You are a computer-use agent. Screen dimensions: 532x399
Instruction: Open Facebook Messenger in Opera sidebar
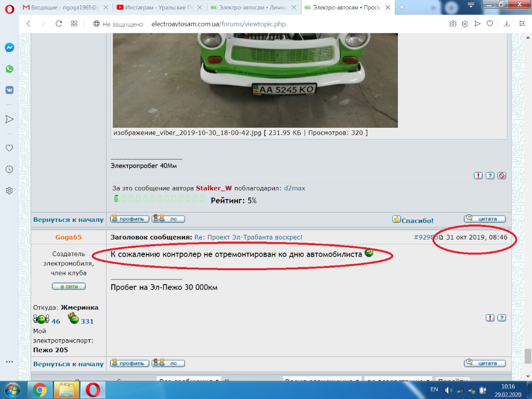(9, 47)
